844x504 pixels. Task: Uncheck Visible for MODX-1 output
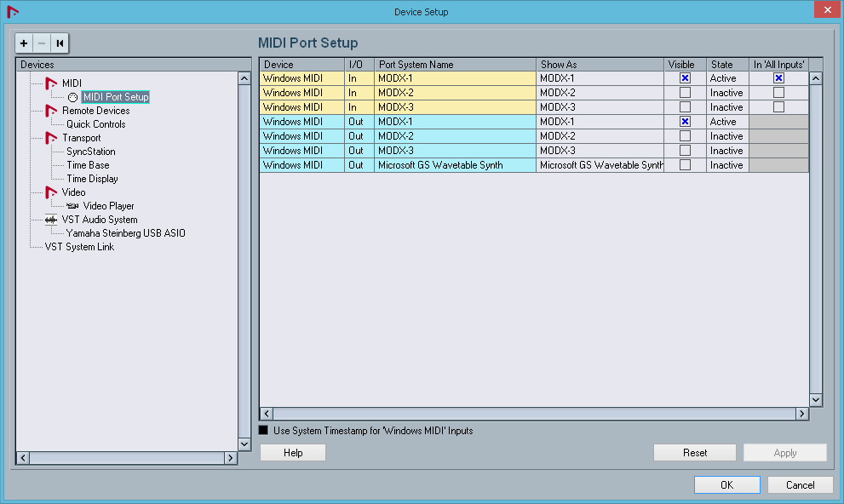pos(685,122)
